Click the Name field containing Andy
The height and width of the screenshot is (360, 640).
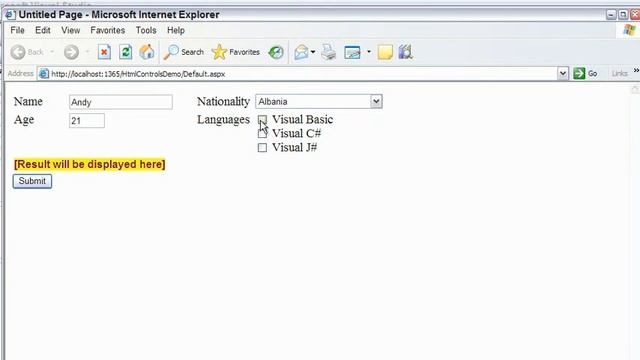coord(121,102)
